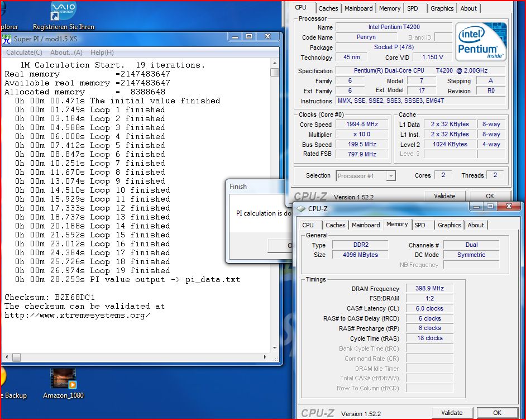
Task: Close the Super PI window
Action: tap(267, 36)
